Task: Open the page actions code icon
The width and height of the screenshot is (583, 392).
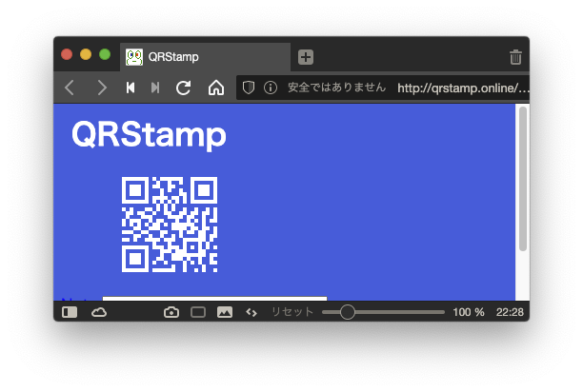Action: [251, 311]
